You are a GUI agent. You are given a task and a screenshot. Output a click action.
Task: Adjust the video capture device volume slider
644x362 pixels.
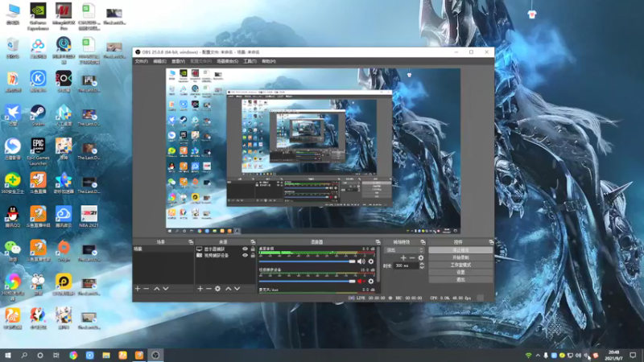pos(307,281)
